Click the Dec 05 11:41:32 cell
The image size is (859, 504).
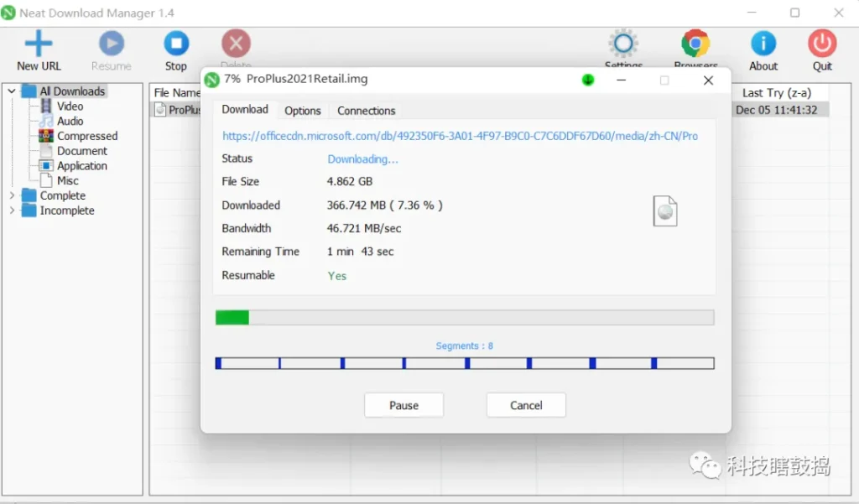click(x=776, y=110)
